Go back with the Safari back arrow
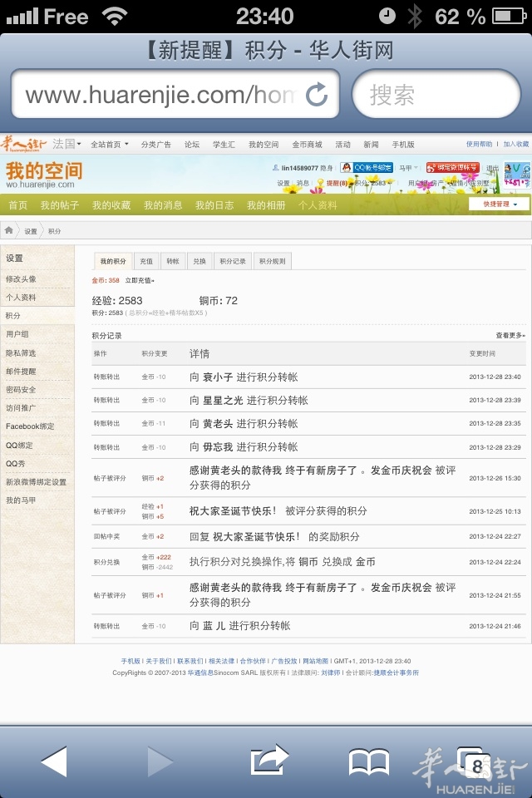 click(53, 761)
